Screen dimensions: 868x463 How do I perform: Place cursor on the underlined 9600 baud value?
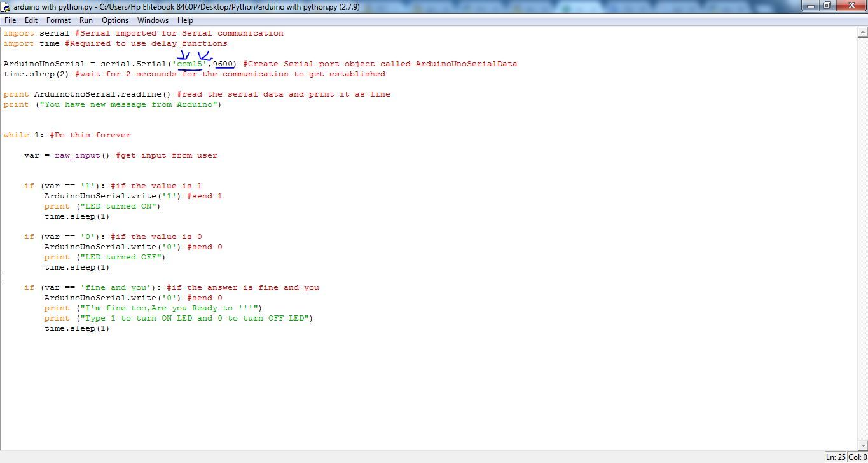(223, 64)
